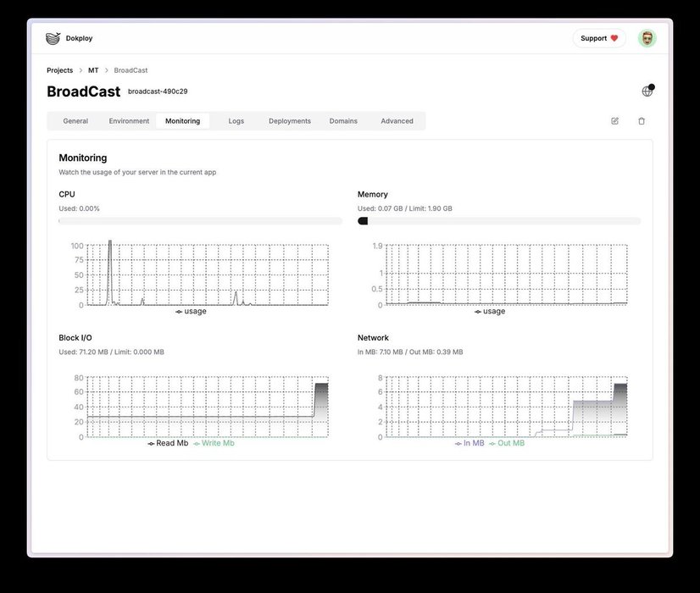Click the Monitoring section heading
The image size is (700, 593).
coord(82,158)
